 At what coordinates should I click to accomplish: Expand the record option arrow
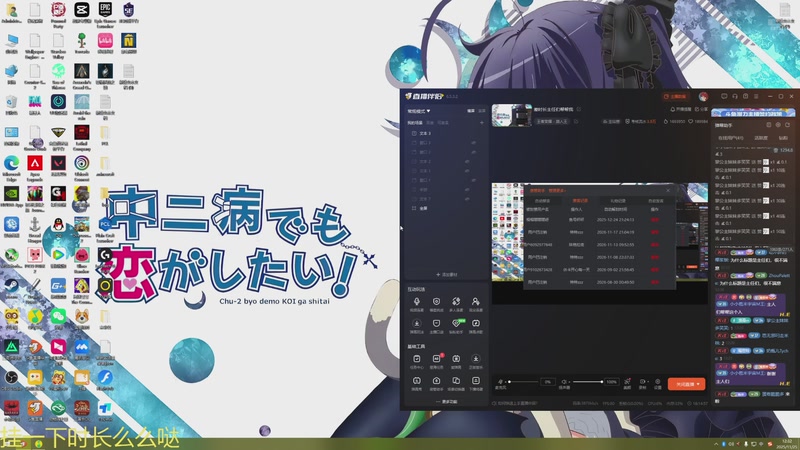(x=647, y=382)
